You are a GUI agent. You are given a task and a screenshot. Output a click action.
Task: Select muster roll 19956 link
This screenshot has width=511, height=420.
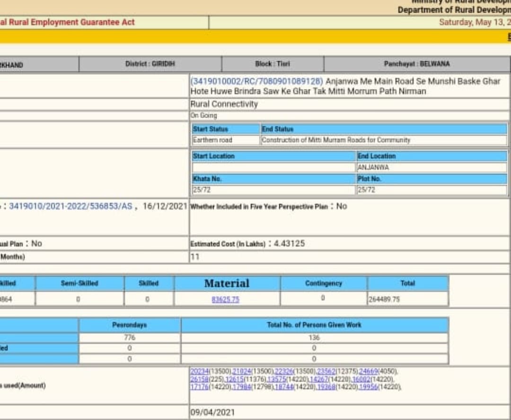tap(368, 387)
